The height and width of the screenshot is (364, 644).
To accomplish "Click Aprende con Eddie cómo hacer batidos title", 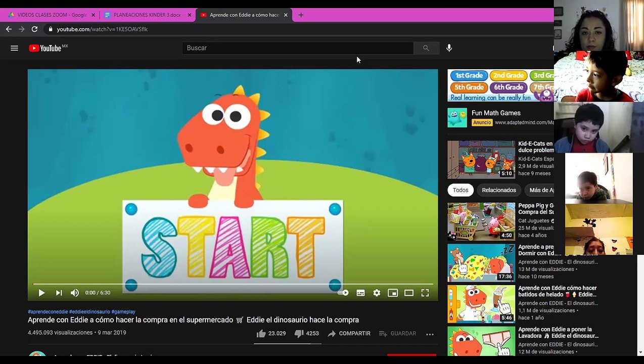I will click(558, 291).
